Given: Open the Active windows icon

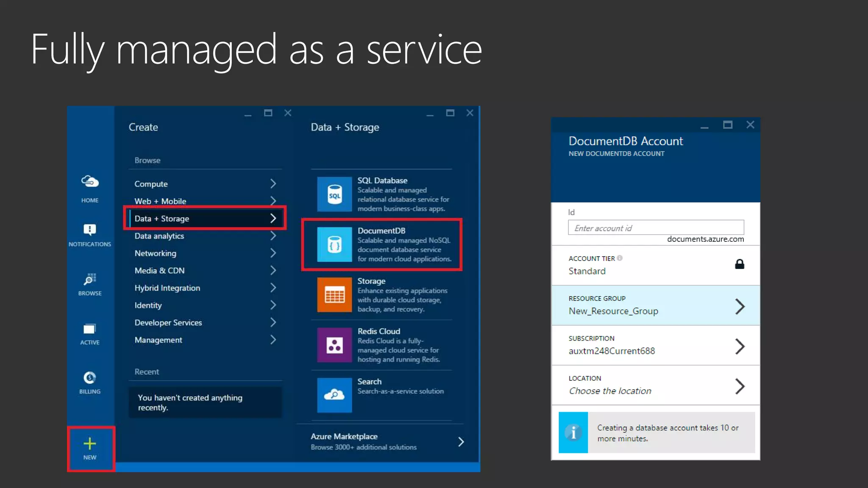Looking at the screenshot, I should [x=90, y=329].
